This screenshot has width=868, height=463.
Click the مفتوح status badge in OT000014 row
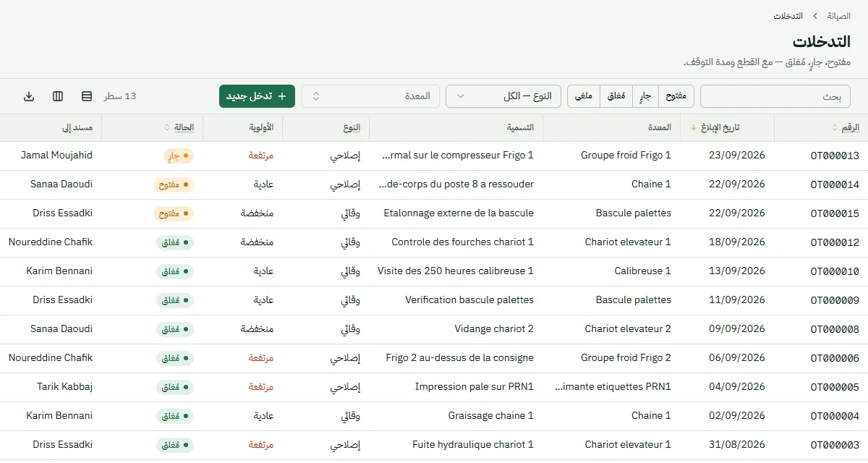173,184
